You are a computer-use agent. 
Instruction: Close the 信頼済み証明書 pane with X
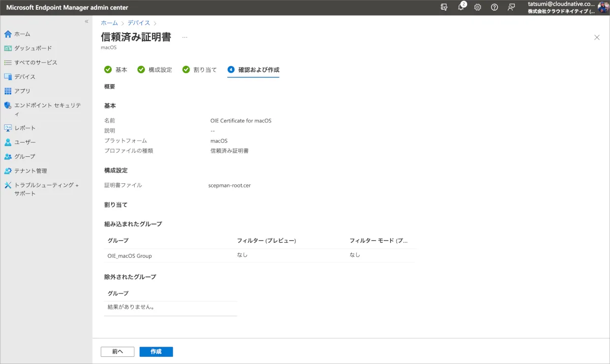pos(597,38)
